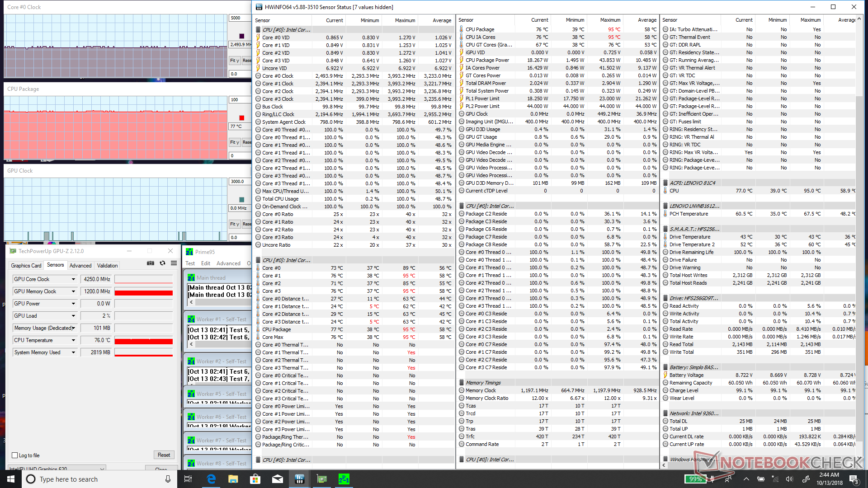Open the Wi-Fi network tray icon
This screenshot has width=868, height=488.
point(775,479)
